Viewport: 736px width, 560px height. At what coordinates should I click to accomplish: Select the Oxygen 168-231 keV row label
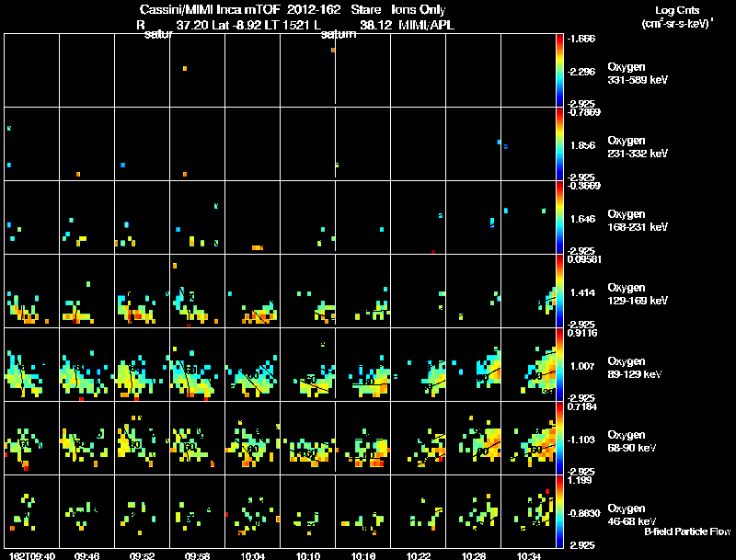click(x=638, y=221)
